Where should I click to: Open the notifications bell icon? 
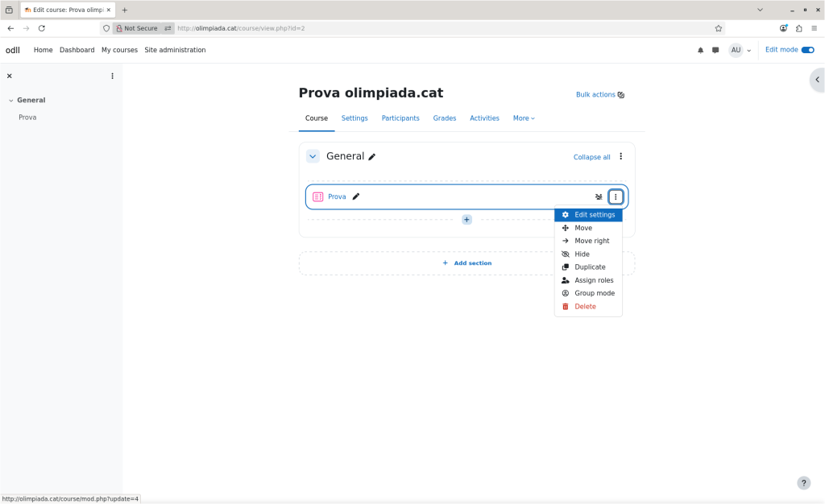point(700,50)
